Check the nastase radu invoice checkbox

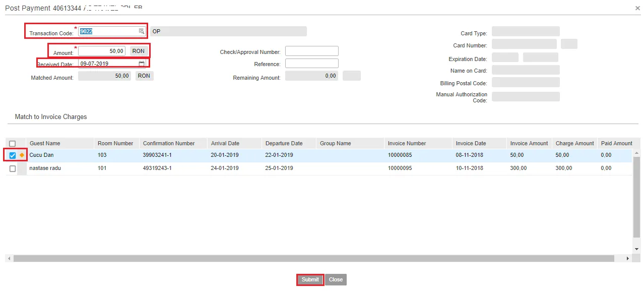[x=13, y=168]
